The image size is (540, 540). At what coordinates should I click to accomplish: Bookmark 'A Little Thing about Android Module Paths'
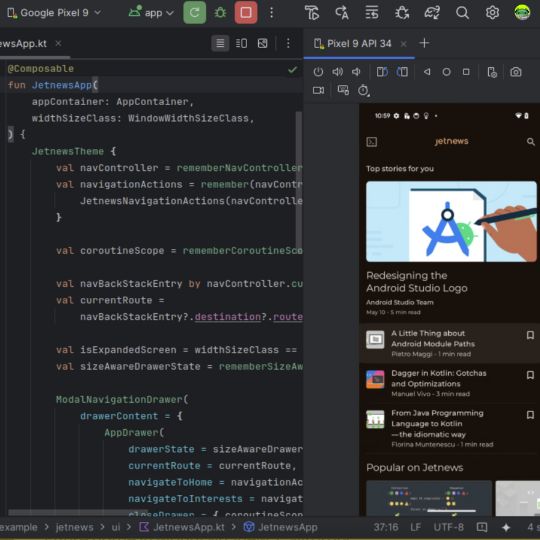pyautogui.click(x=530, y=335)
